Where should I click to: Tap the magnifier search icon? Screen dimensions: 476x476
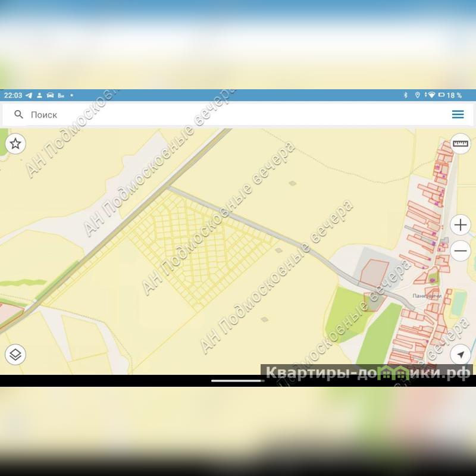pyautogui.click(x=19, y=114)
